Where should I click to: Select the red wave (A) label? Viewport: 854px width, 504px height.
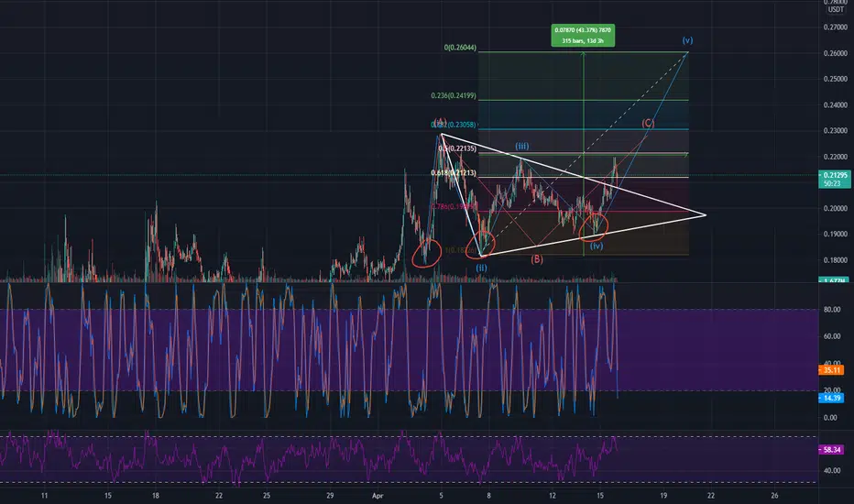tap(440, 122)
